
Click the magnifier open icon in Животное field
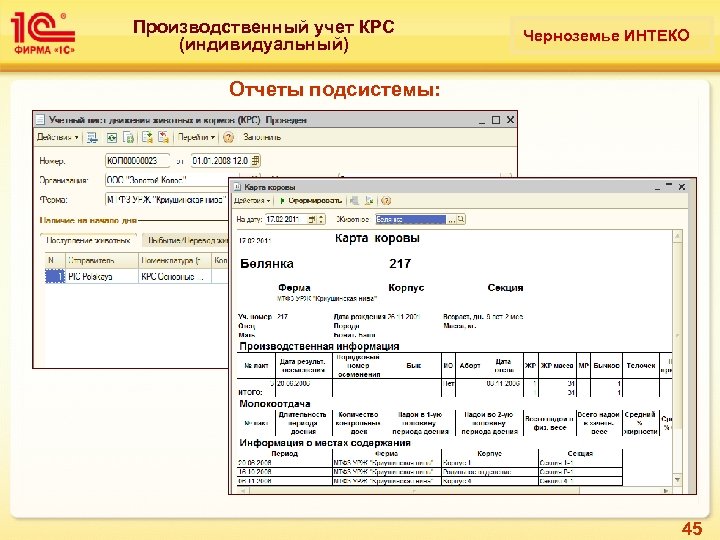(x=461, y=219)
